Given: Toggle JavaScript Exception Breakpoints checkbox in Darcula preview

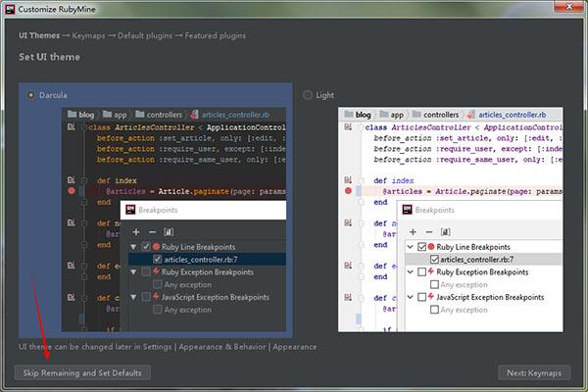Looking at the screenshot, I should 146,297.
